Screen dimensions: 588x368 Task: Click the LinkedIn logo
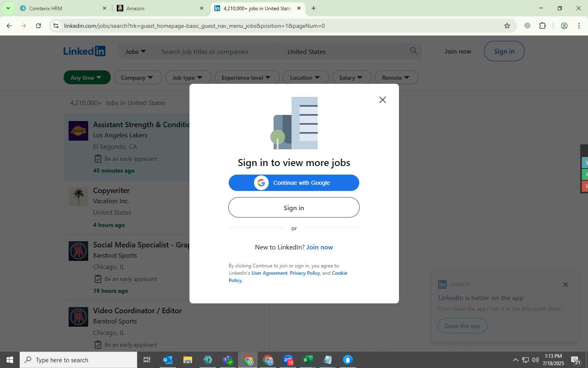coord(85,51)
